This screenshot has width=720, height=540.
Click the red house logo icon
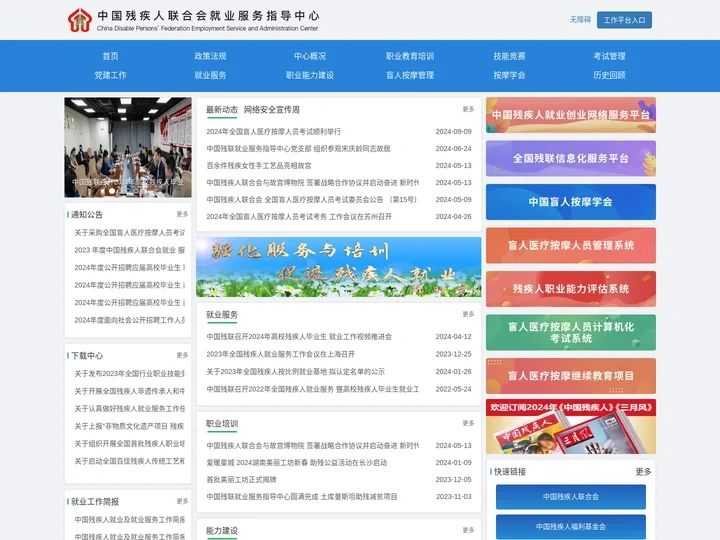(80, 20)
